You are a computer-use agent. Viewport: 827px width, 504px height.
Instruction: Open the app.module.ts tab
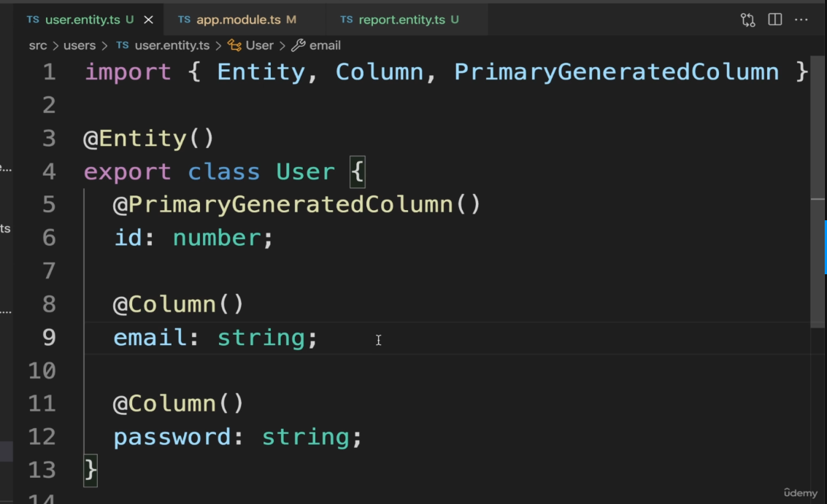coord(238,20)
